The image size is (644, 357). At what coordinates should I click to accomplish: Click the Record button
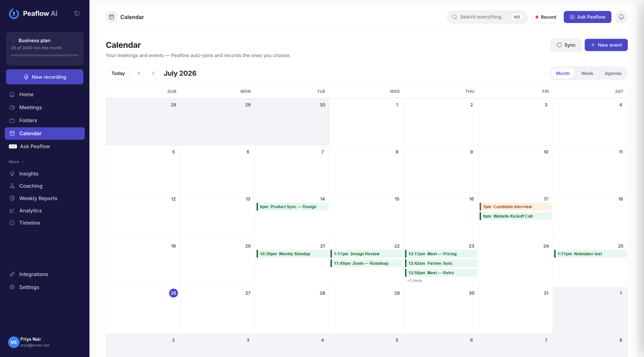546,17
